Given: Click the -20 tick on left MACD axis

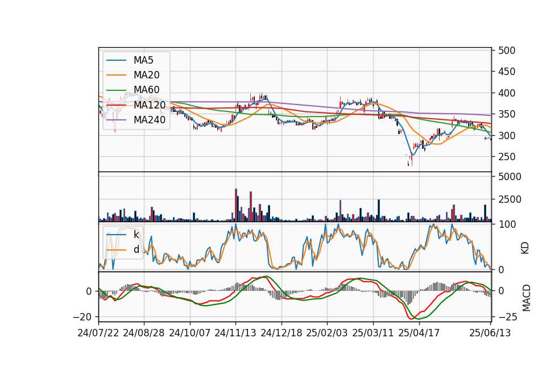Looking at the screenshot, I should (82, 317).
